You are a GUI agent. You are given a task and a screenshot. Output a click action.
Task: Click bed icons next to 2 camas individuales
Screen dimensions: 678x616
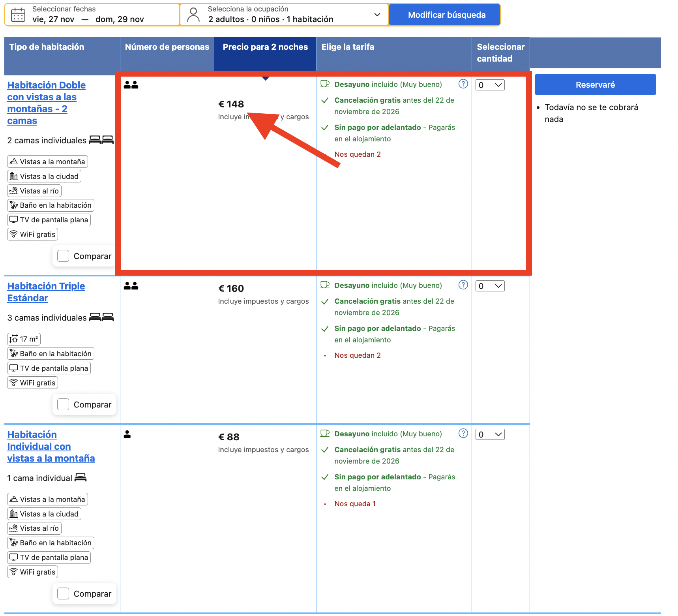[101, 140]
